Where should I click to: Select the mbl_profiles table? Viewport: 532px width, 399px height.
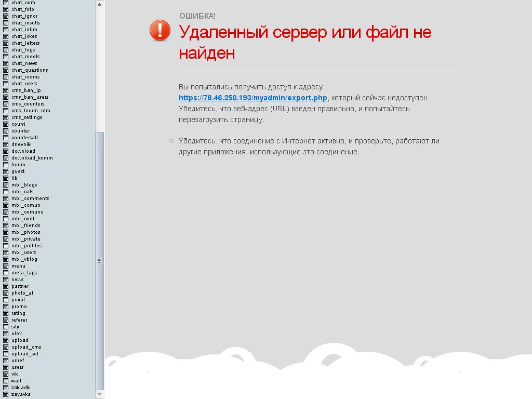point(26,246)
